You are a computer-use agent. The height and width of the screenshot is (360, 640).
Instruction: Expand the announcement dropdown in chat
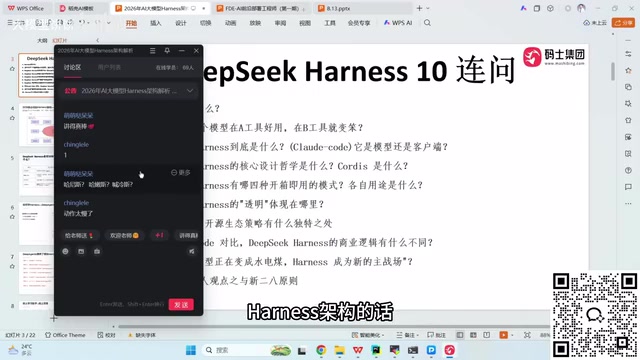[x=190, y=91]
